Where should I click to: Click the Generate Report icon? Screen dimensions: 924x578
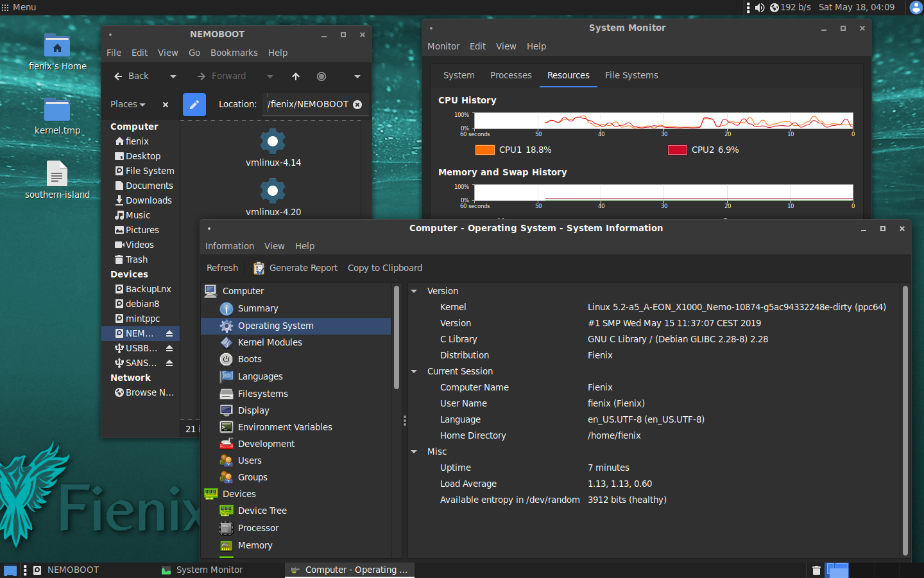click(259, 268)
